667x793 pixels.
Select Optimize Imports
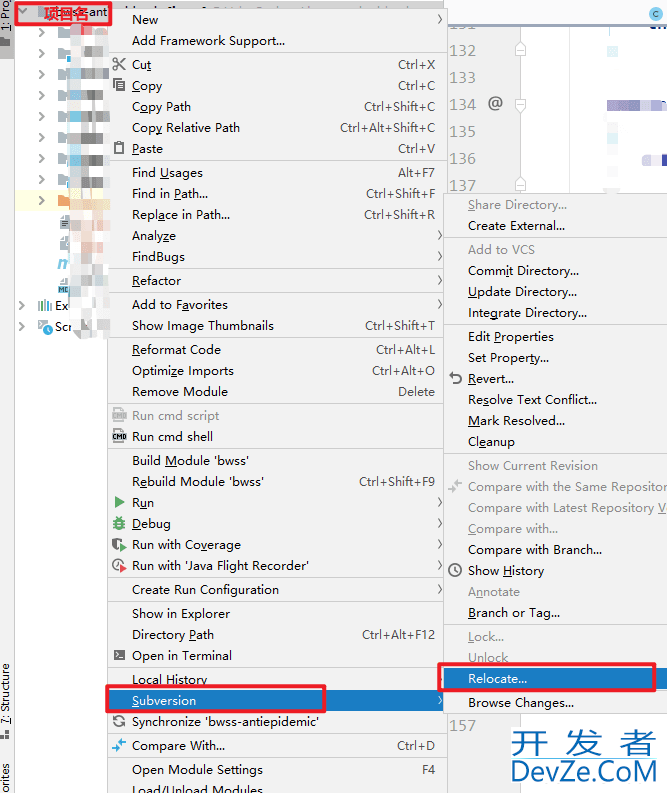(277, 371)
